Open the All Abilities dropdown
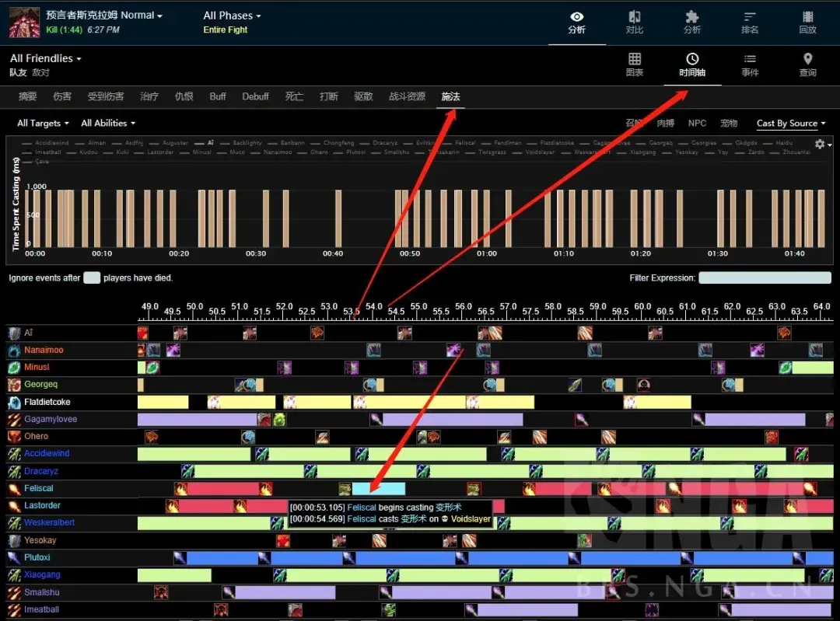 [108, 124]
